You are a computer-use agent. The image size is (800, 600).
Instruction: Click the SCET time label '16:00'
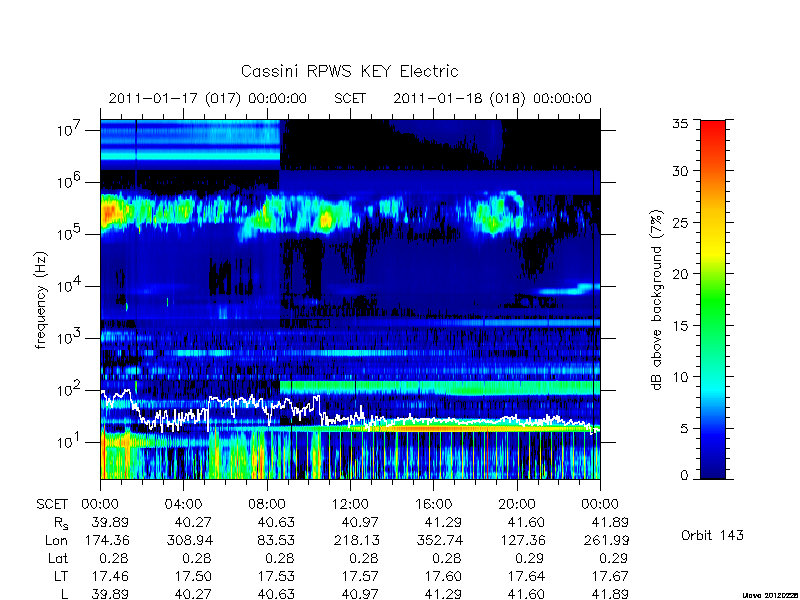point(433,505)
